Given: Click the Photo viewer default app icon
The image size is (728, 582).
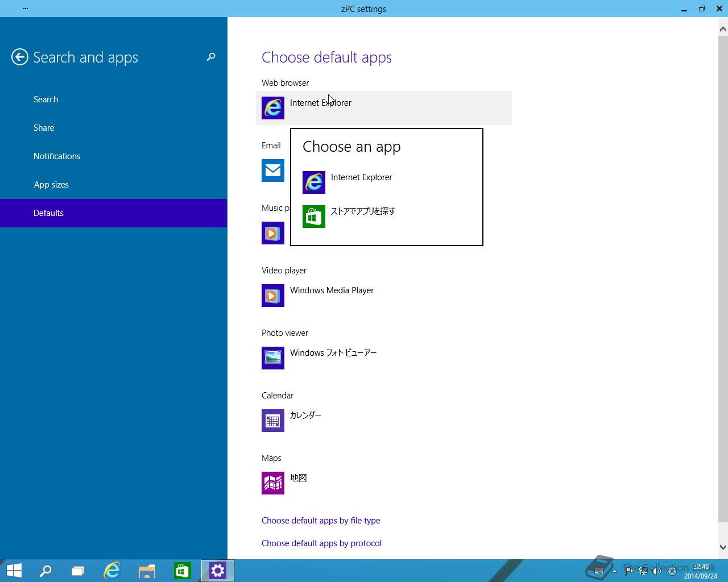Looking at the screenshot, I should click(x=273, y=358).
